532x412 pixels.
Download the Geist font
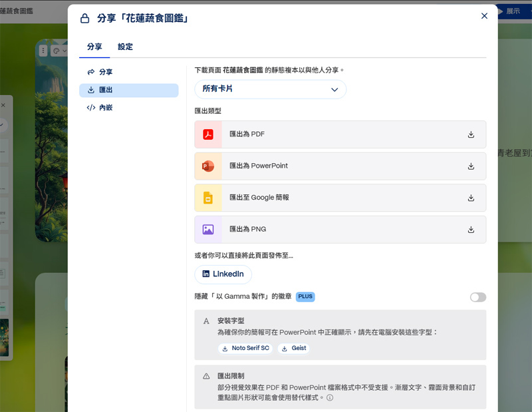click(x=293, y=348)
